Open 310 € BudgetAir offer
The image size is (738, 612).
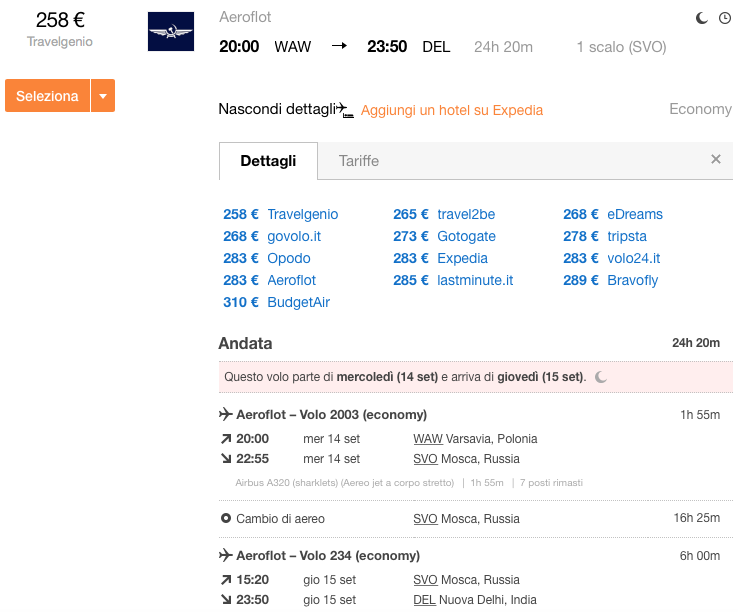(x=276, y=302)
